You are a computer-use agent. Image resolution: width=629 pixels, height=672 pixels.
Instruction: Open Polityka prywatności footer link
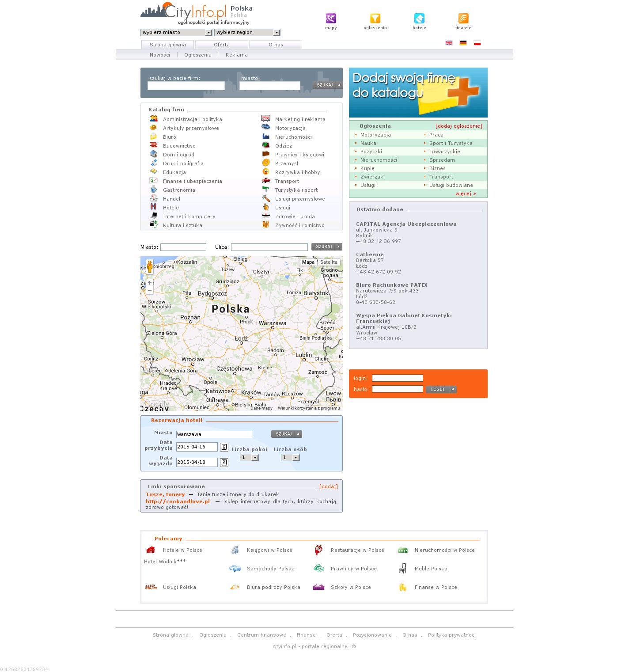click(452, 635)
